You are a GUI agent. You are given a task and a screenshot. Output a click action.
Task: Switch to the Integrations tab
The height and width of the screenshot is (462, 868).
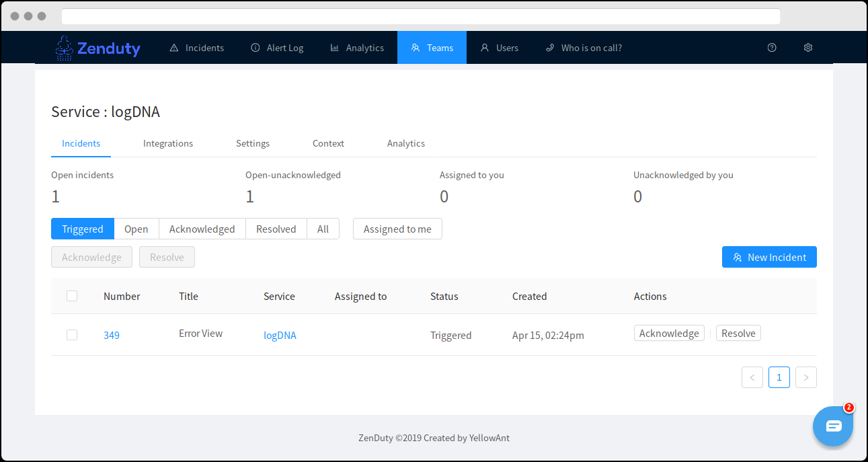pyautogui.click(x=168, y=143)
